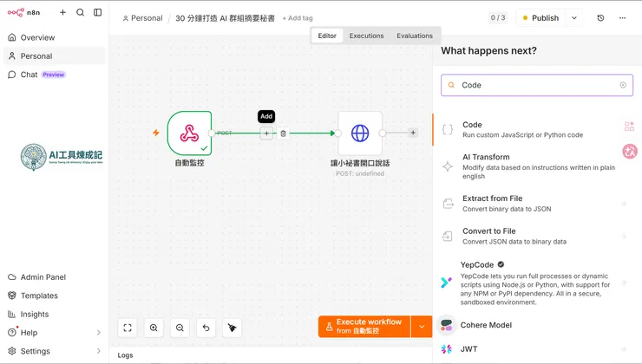Screen dimensions: 642x364
Task: Click the orange trigger lightning bolt icon
Action: tap(156, 133)
